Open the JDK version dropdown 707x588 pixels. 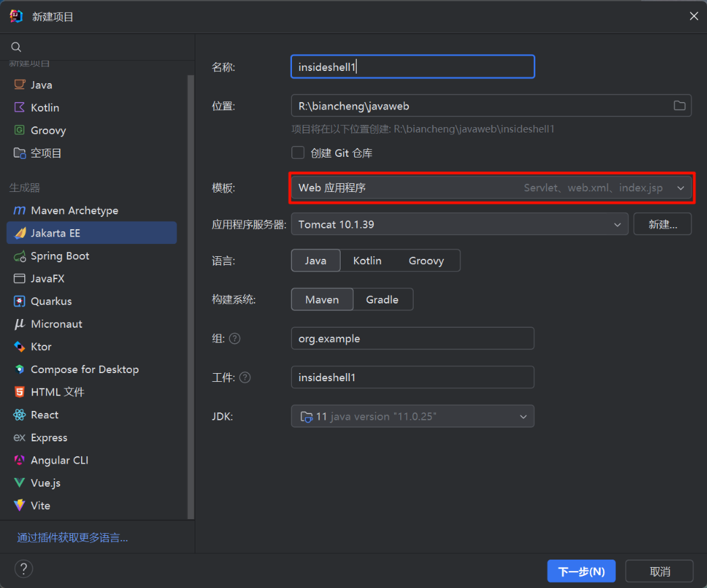(412, 416)
